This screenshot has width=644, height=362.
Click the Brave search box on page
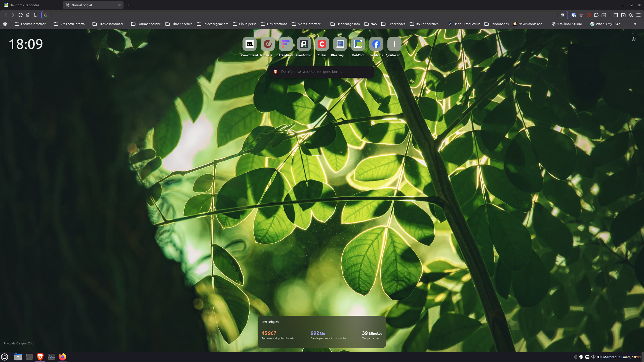pos(322,72)
